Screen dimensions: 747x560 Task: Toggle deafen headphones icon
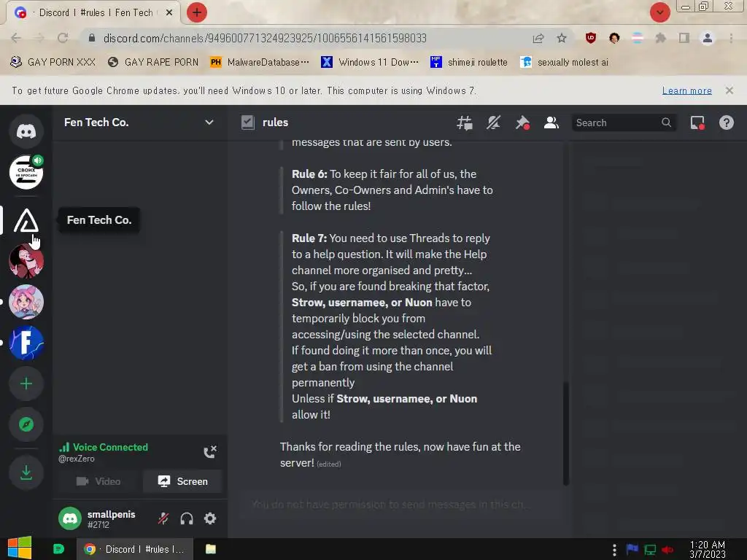click(x=187, y=518)
